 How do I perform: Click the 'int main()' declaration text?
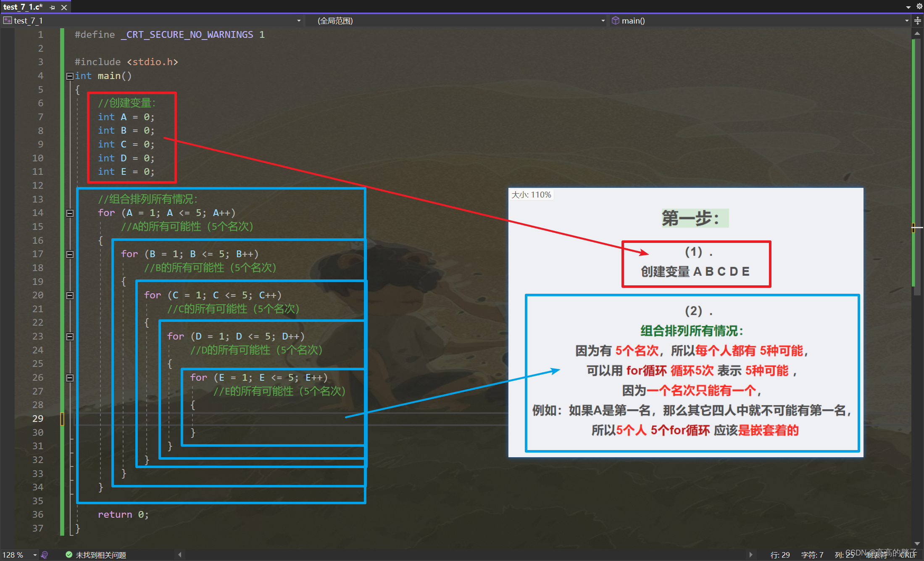(103, 76)
